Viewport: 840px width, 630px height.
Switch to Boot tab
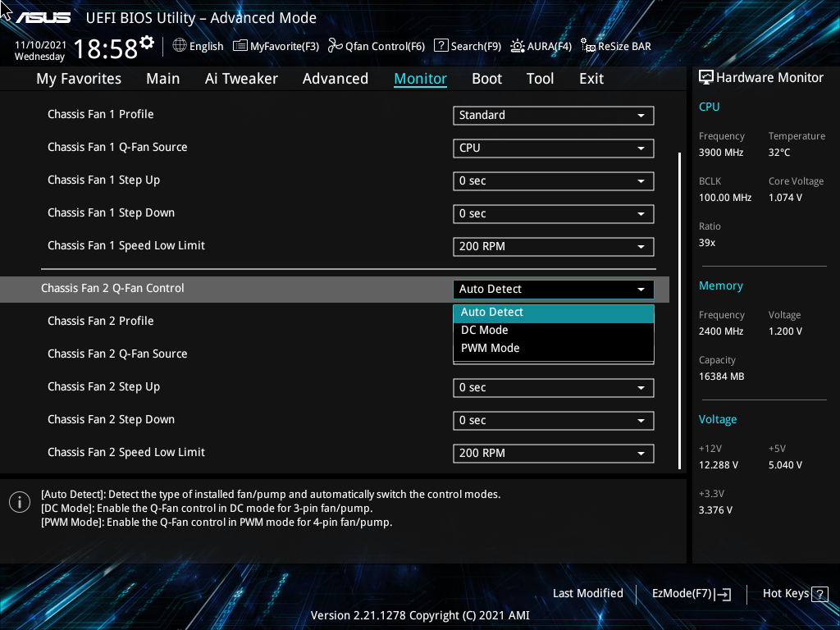pos(487,79)
